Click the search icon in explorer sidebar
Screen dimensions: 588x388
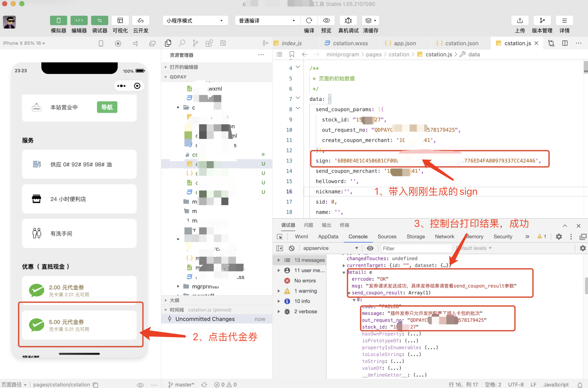pos(182,43)
